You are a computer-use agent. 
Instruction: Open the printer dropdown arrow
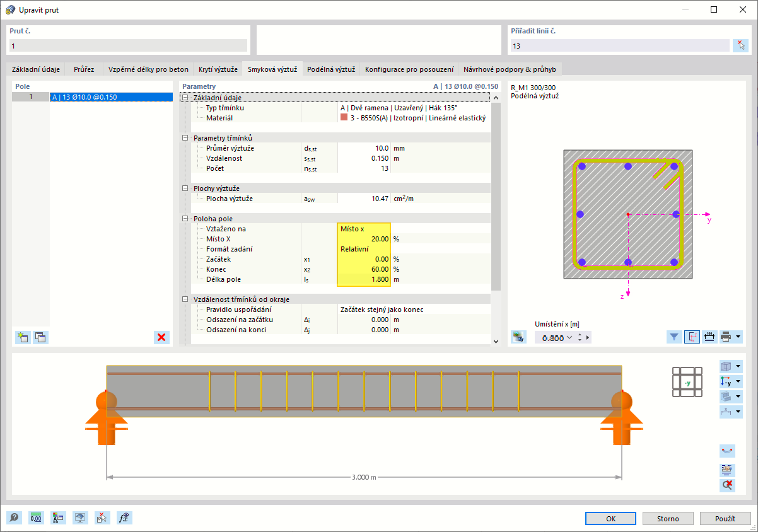738,337
